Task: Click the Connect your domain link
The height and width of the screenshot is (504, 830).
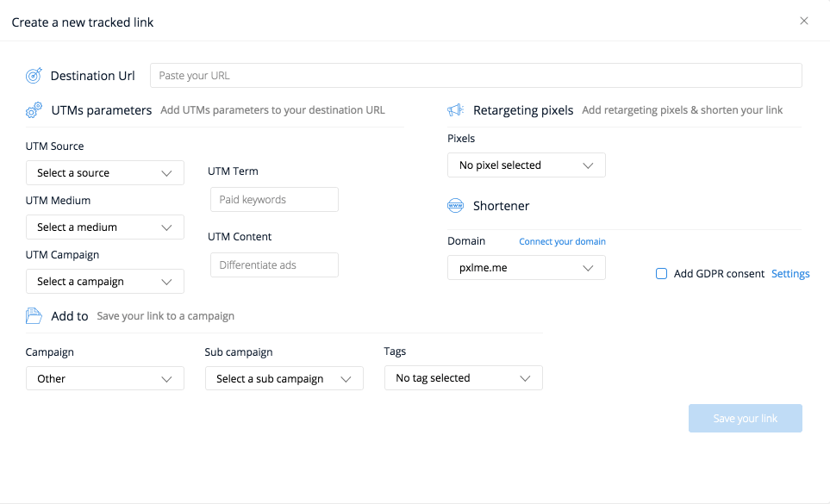Action: pyautogui.click(x=562, y=242)
